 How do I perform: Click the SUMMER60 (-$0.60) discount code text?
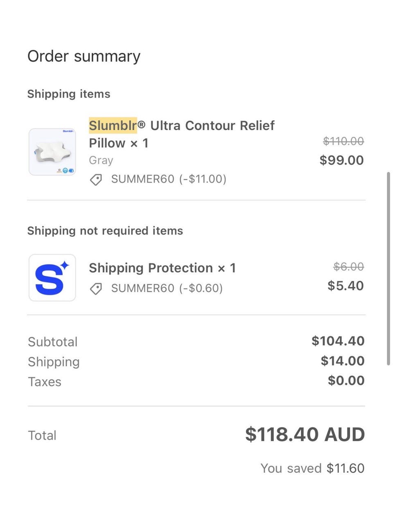click(x=167, y=289)
